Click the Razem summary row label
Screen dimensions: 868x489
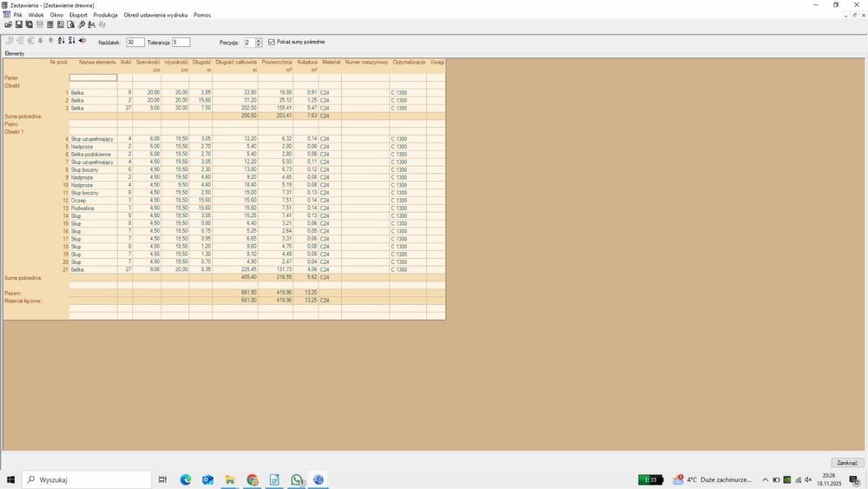coord(13,293)
